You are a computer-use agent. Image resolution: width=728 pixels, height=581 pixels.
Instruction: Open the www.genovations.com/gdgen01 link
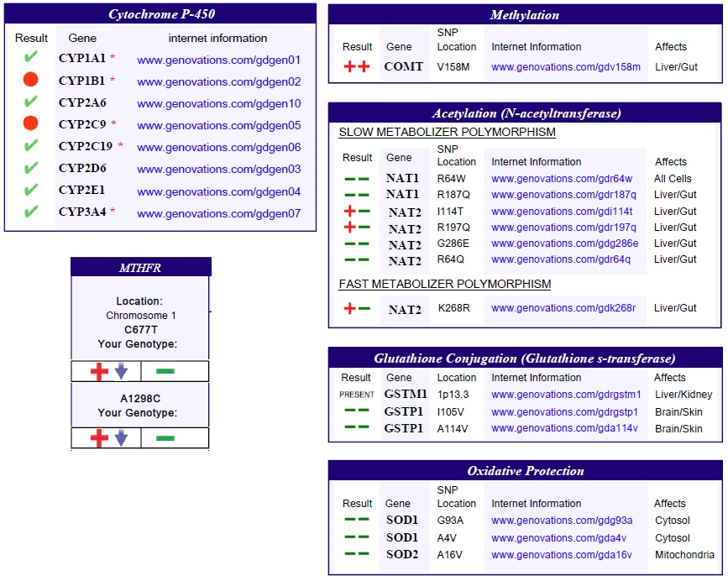pyautogui.click(x=218, y=60)
